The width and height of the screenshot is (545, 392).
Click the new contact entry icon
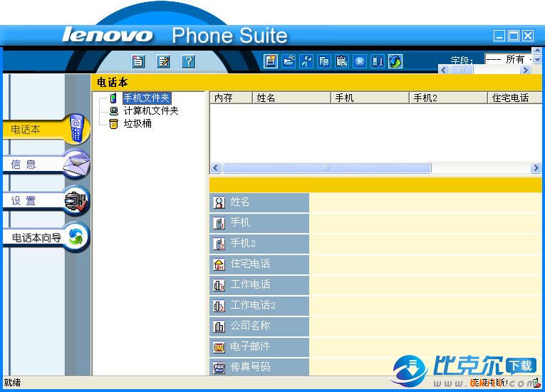[x=271, y=61]
